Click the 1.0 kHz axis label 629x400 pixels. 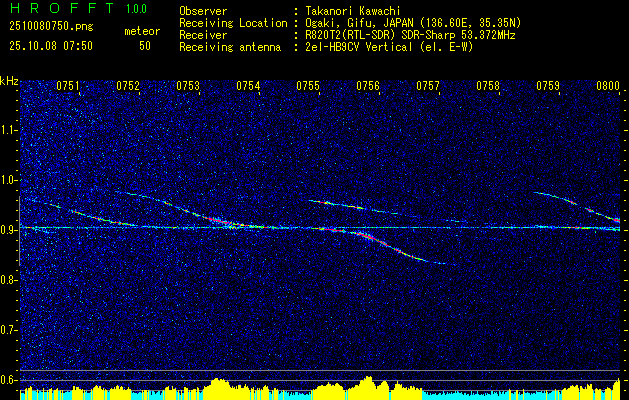[x=8, y=180]
